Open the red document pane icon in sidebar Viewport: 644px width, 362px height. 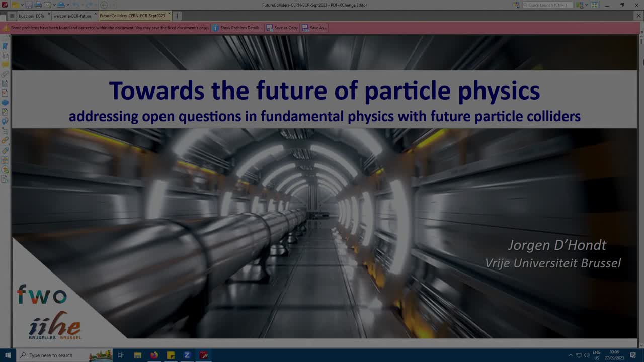(x=5, y=93)
